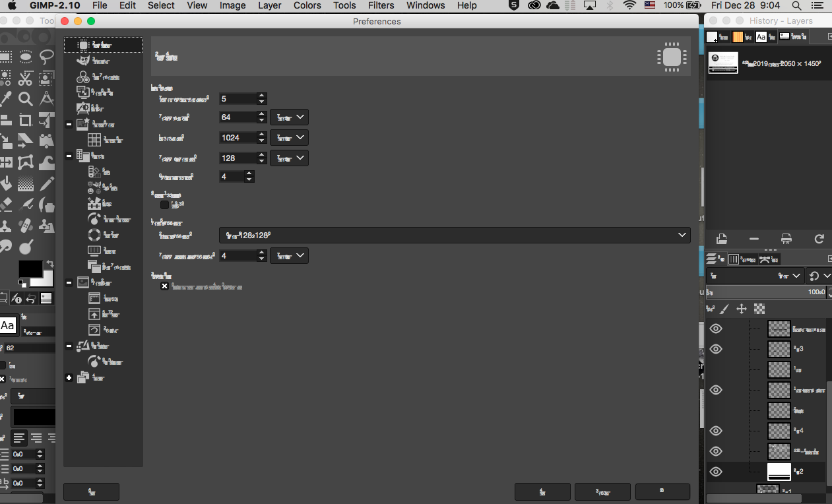Open the layer mode dropdown in Layers panel
Screen dimensions: 832x504
click(x=755, y=276)
